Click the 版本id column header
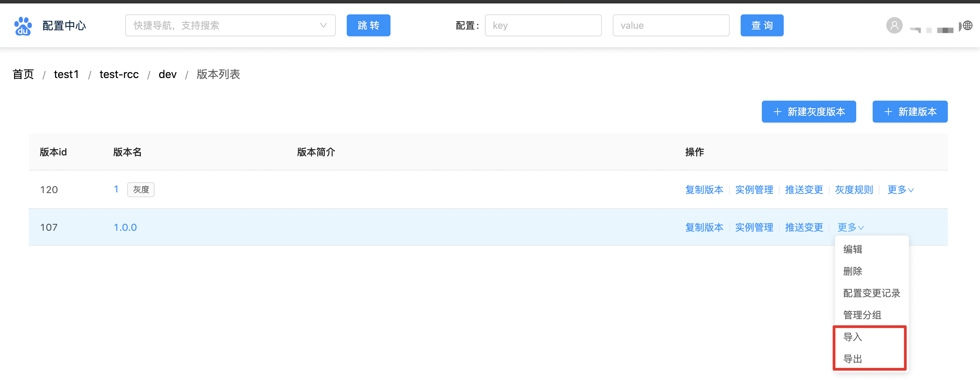 53,152
